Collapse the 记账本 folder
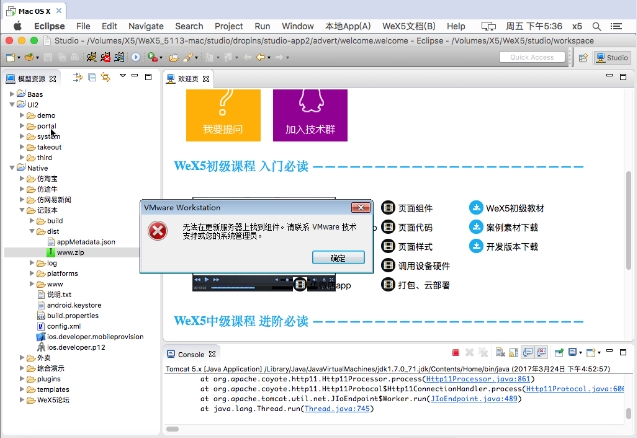Screen dimensions: 637x438 click(x=22, y=210)
